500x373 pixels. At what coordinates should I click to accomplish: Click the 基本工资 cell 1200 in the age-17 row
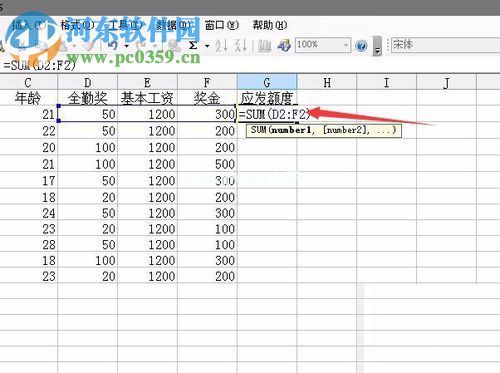pos(147,181)
